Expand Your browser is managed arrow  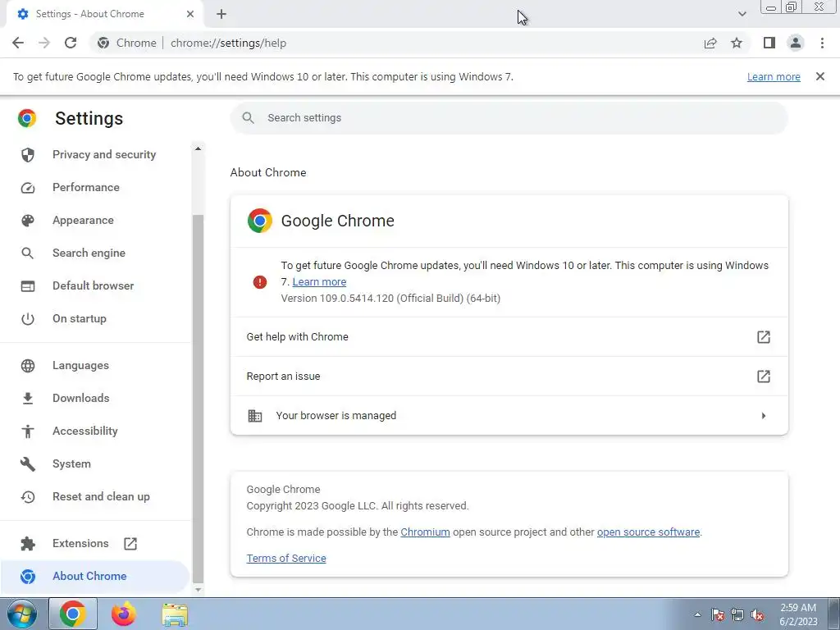pyautogui.click(x=764, y=416)
